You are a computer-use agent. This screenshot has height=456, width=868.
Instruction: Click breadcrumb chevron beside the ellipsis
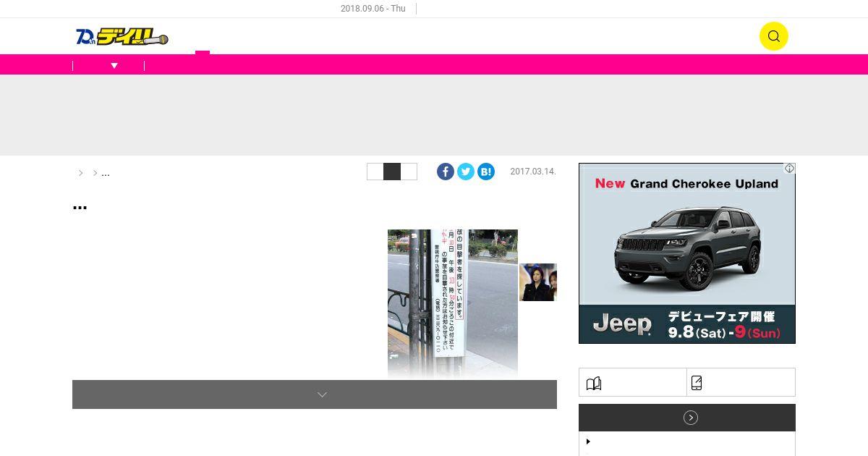[95, 173]
